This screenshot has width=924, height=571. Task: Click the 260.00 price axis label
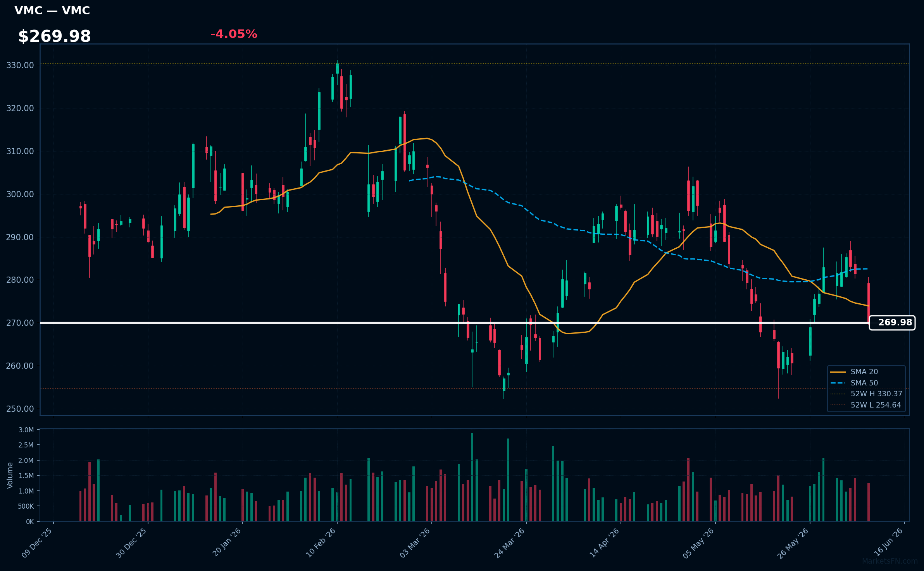[x=20, y=366]
